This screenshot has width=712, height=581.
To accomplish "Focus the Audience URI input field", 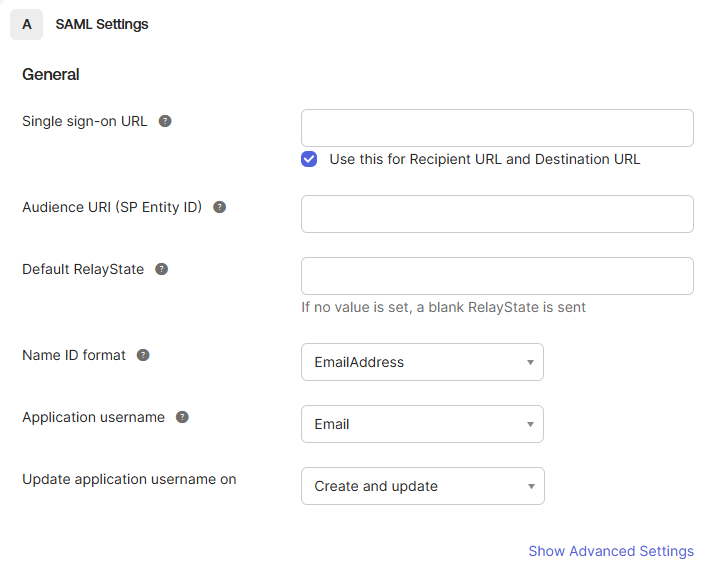I will pyautogui.click(x=497, y=214).
